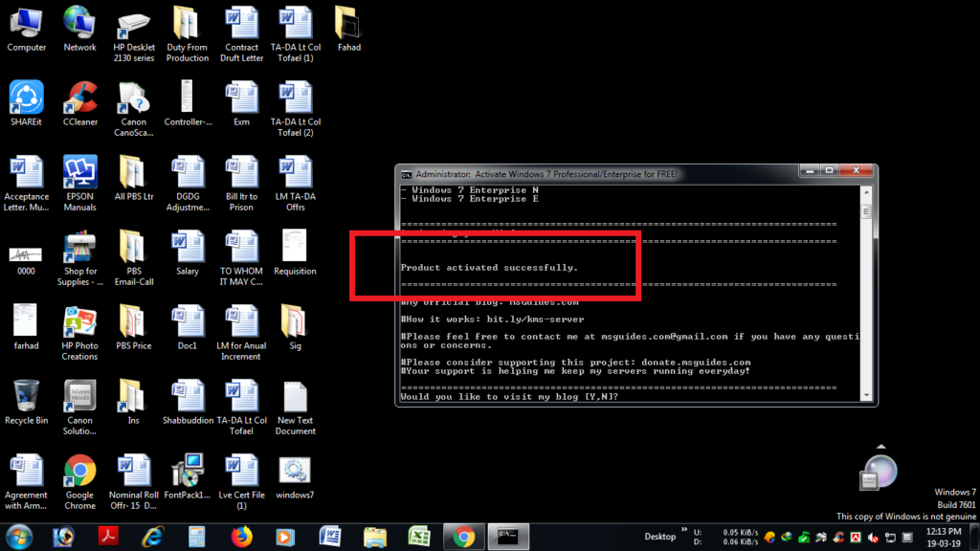Open the Recycle Bin icon

point(26,403)
